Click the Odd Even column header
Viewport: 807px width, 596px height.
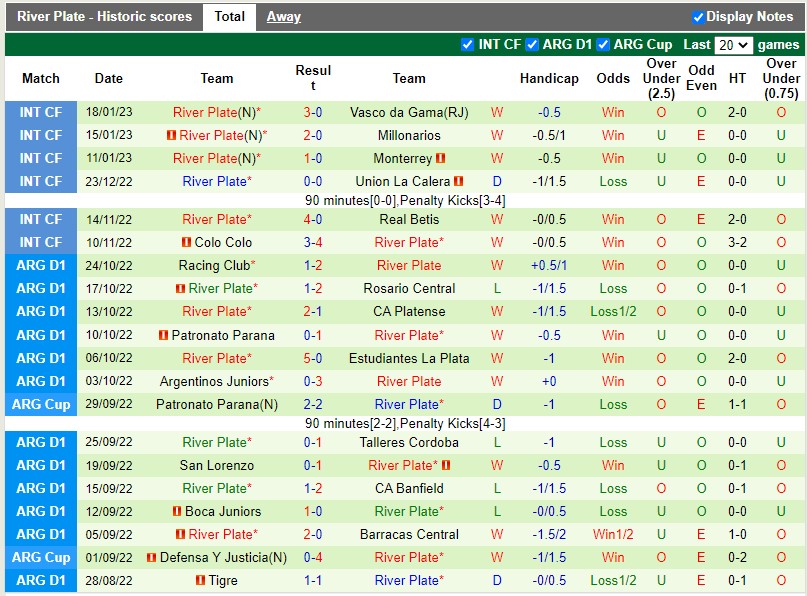(701, 78)
